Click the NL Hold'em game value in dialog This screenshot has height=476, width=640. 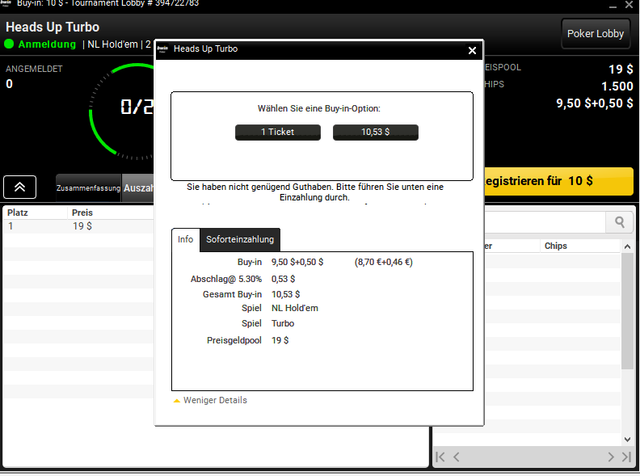(x=295, y=308)
